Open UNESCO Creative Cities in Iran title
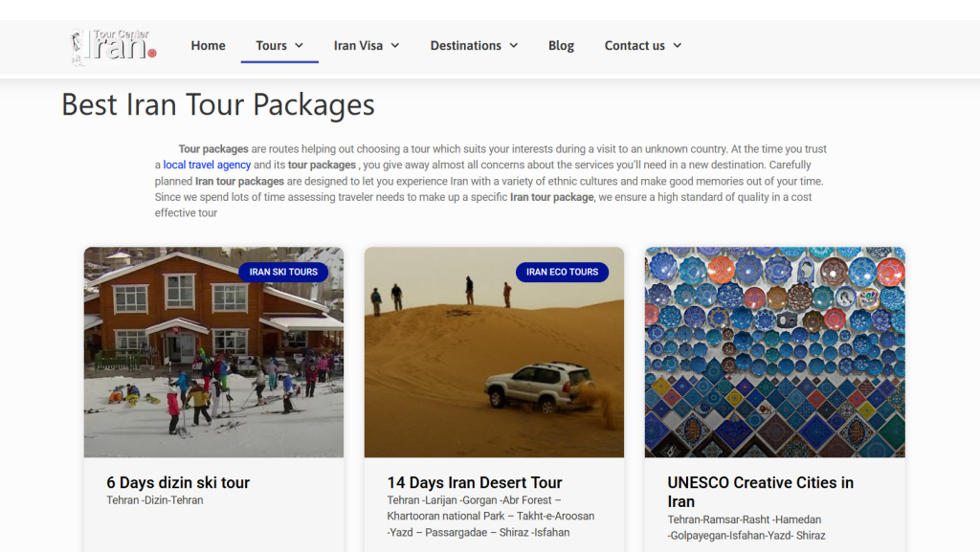This screenshot has height=552, width=980. pyautogui.click(x=760, y=492)
